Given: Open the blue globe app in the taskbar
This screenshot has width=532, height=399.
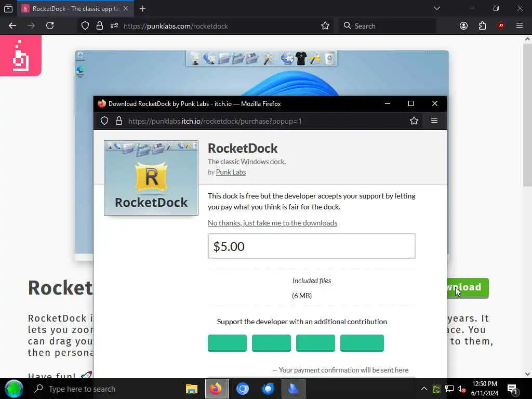Looking at the screenshot, I should coord(268,389).
